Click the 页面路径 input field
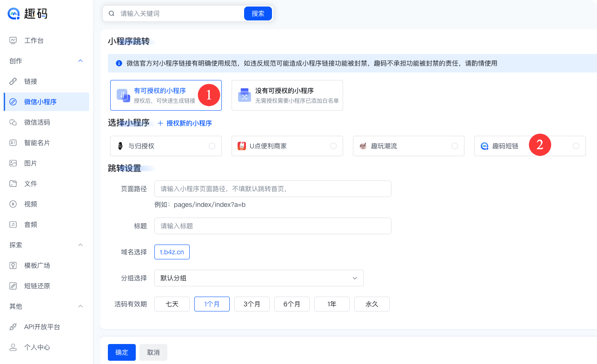The height and width of the screenshot is (364, 597). pyautogui.click(x=273, y=189)
